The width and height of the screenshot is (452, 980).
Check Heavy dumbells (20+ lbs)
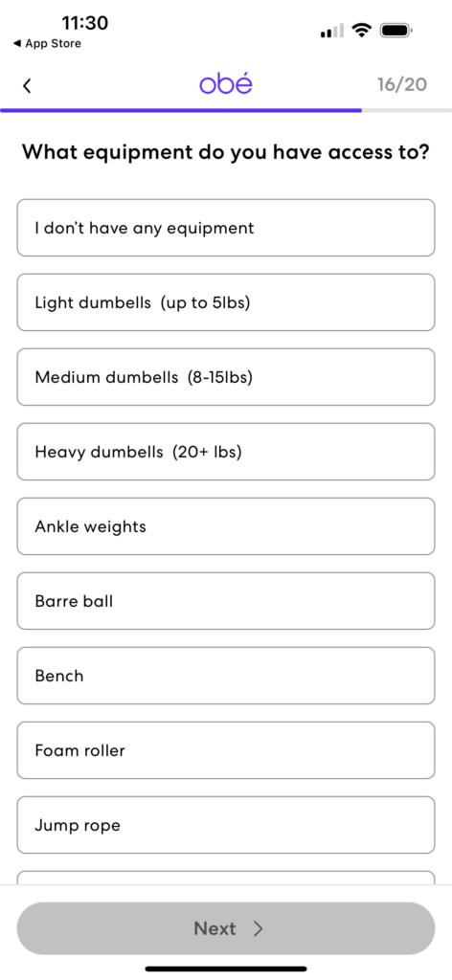pos(226,452)
